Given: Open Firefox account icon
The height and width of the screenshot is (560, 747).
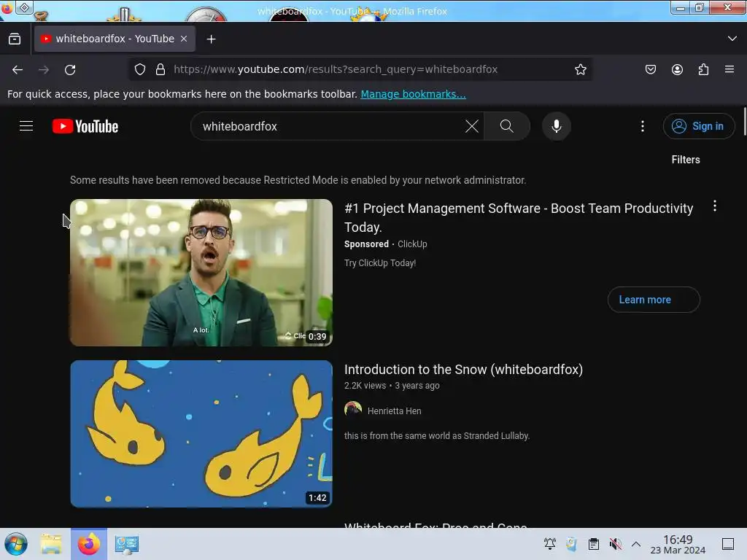Looking at the screenshot, I should pos(677,69).
